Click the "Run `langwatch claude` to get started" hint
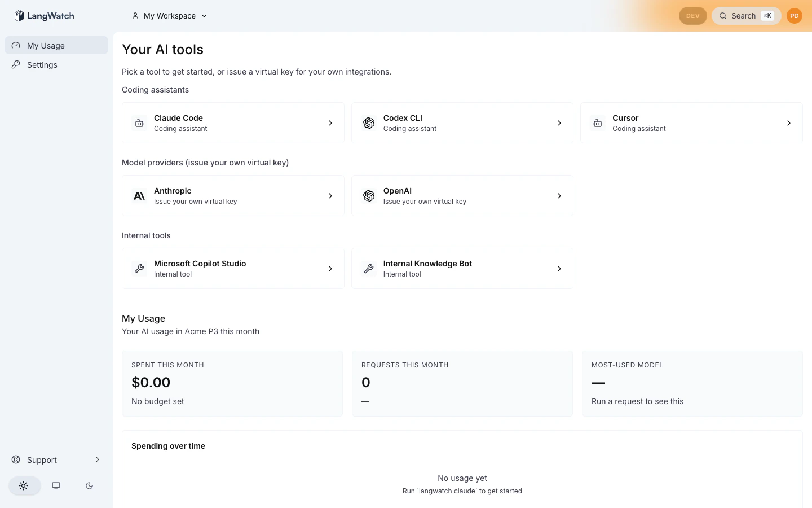This screenshot has width=812, height=508. pos(462,491)
